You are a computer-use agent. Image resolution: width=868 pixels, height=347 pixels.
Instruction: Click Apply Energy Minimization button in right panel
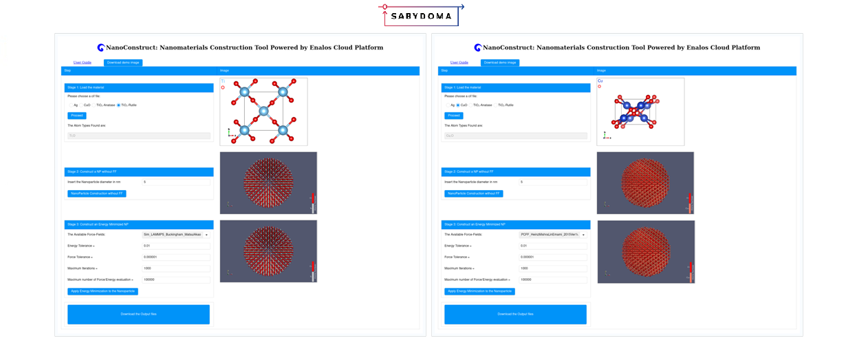coord(479,291)
